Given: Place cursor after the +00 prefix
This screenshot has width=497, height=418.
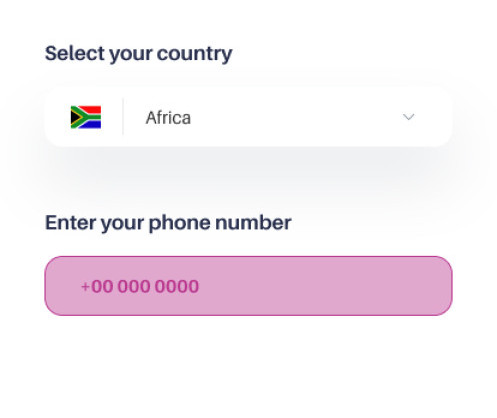Looking at the screenshot, I should [x=114, y=286].
